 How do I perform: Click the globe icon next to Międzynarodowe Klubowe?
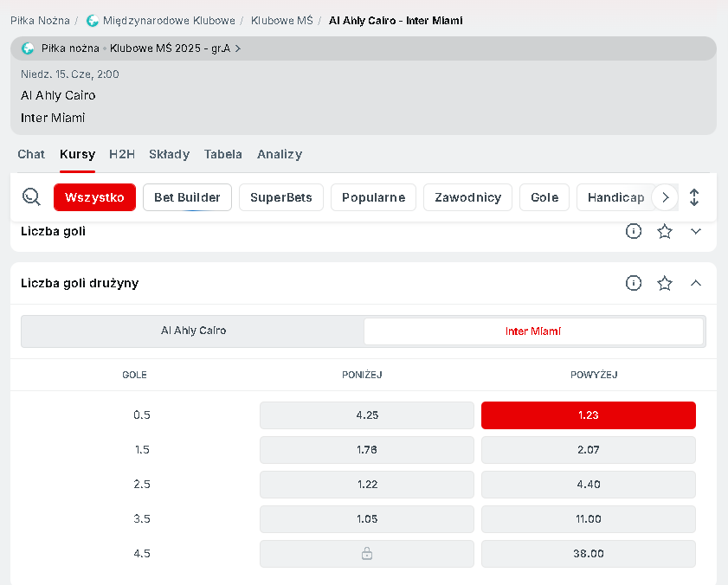coord(93,21)
